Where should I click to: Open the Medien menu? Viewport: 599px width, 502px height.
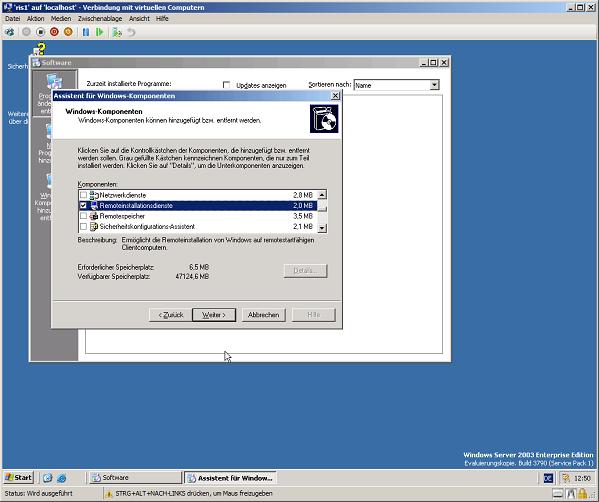click(x=61, y=18)
